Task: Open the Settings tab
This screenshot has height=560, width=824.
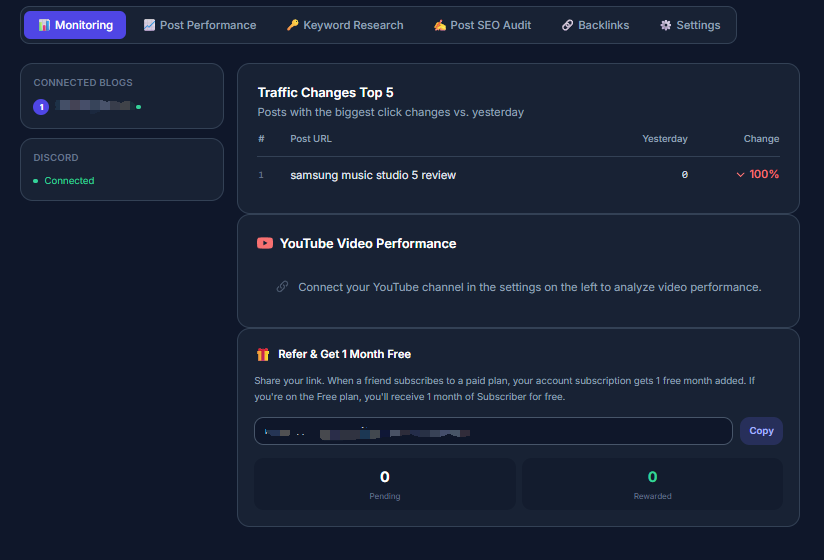Action: coord(691,25)
